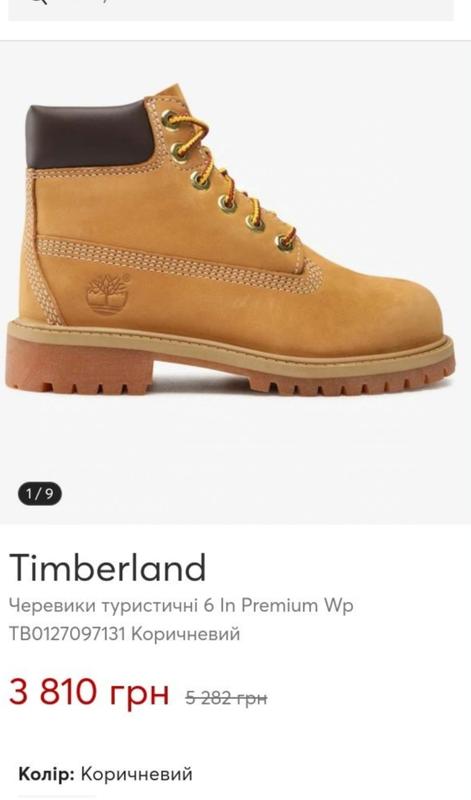
Task: Click the top brass eyelet of the boot
Action: pos(170,120)
